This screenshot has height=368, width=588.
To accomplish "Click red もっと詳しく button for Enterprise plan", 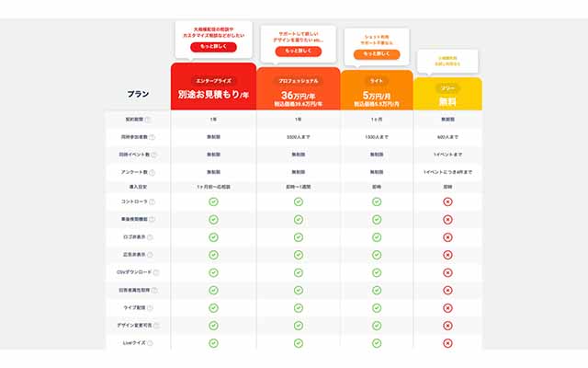I will point(213,47).
